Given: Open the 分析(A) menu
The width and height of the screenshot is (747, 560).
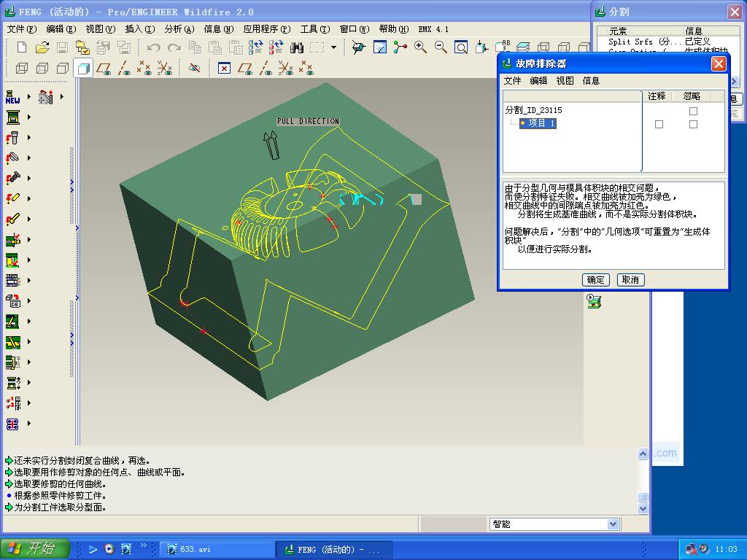Looking at the screenshot, I should [179, 29].
